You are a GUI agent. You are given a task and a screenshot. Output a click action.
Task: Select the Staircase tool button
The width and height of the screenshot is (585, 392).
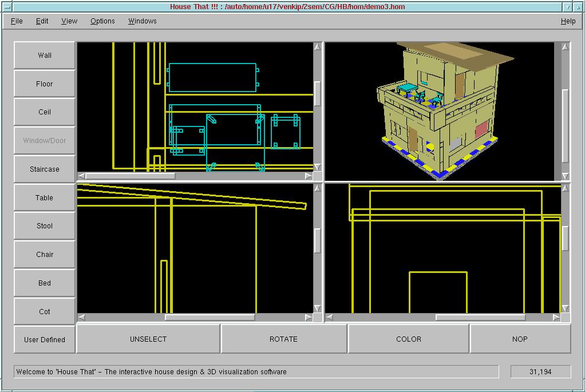[x=45, y=169]
